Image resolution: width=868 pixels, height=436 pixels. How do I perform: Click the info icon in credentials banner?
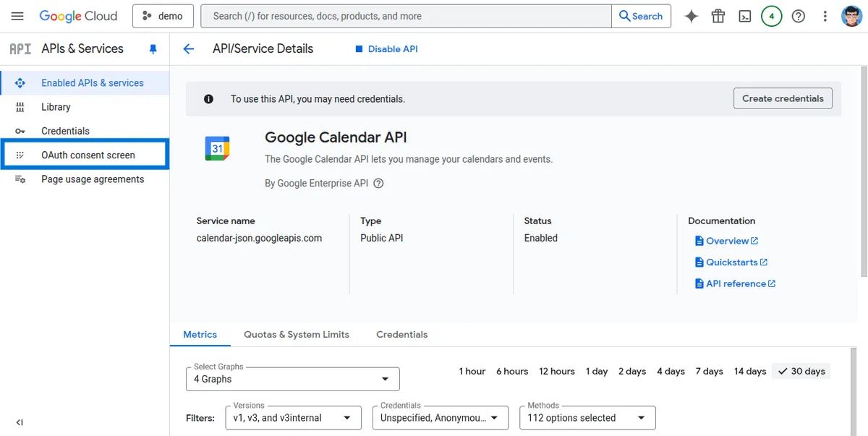tap(208, 98)
